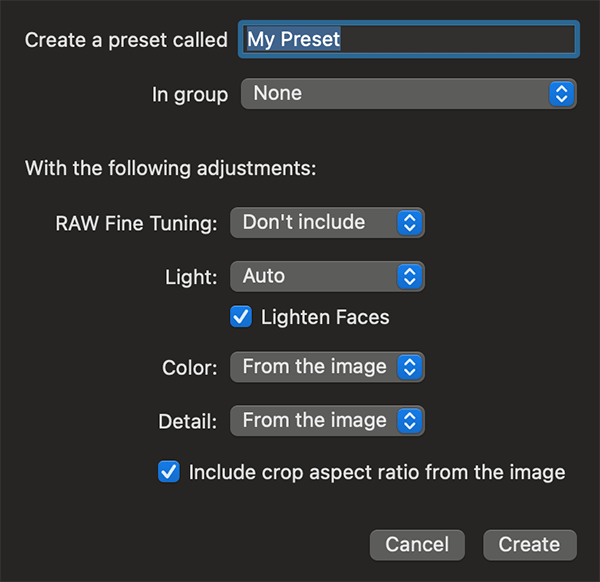The width and height of the screenshot is (600, 582).
Task: Click the With the following adjustments text
Action: [171, 168]
